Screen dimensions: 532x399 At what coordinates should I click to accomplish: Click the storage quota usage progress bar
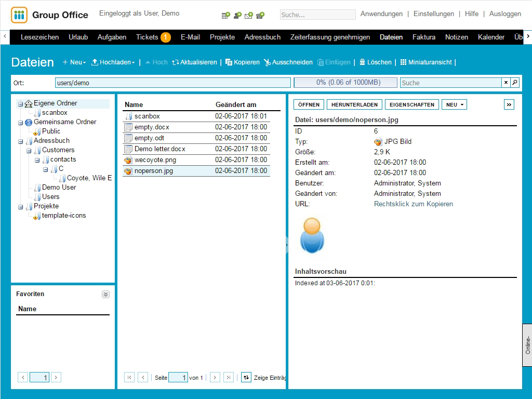pyautogui.click(x=345, y=83)
